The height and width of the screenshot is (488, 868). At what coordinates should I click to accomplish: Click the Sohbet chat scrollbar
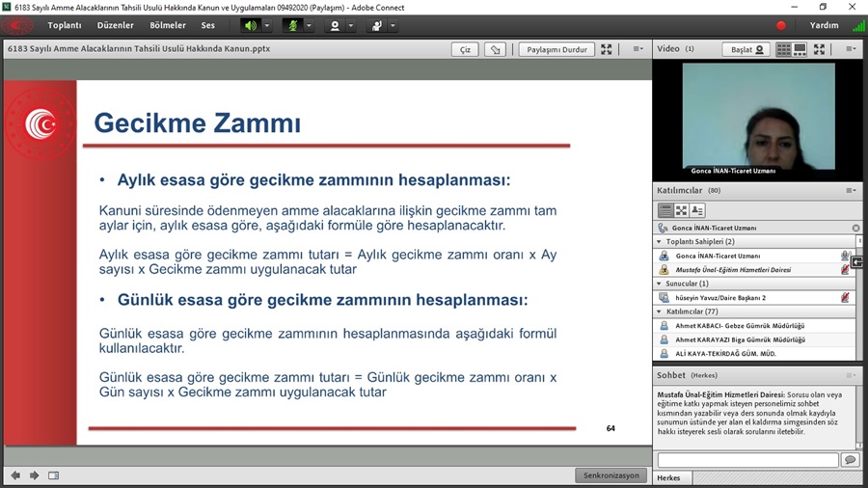tap(859, 417)
